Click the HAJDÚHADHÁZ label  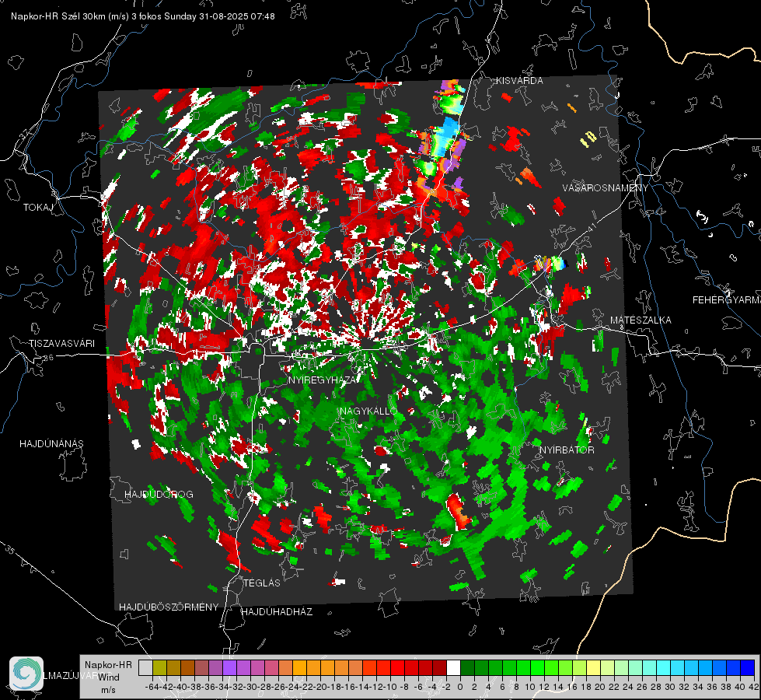point(277,612)
